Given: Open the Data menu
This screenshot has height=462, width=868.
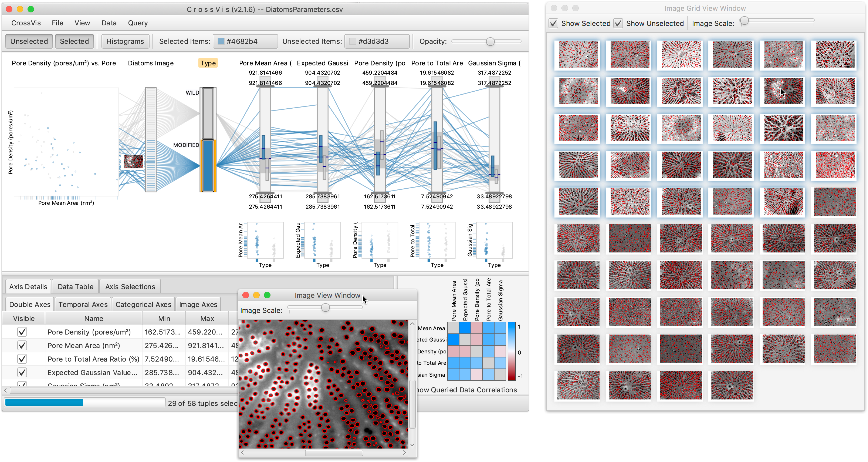Looking at the screenshot, I should (x=109, y=23).
